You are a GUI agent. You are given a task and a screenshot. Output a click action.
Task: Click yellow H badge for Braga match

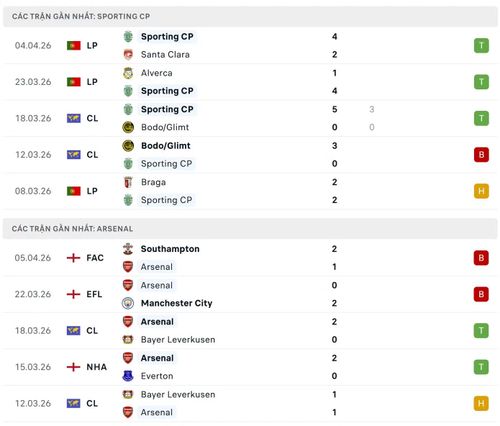pos(481,191)
